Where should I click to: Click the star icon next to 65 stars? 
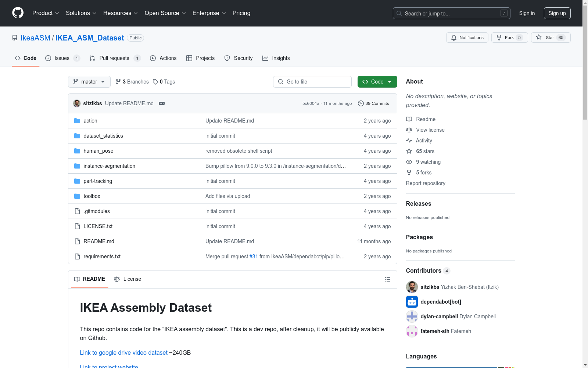click(x=409, y=151)
